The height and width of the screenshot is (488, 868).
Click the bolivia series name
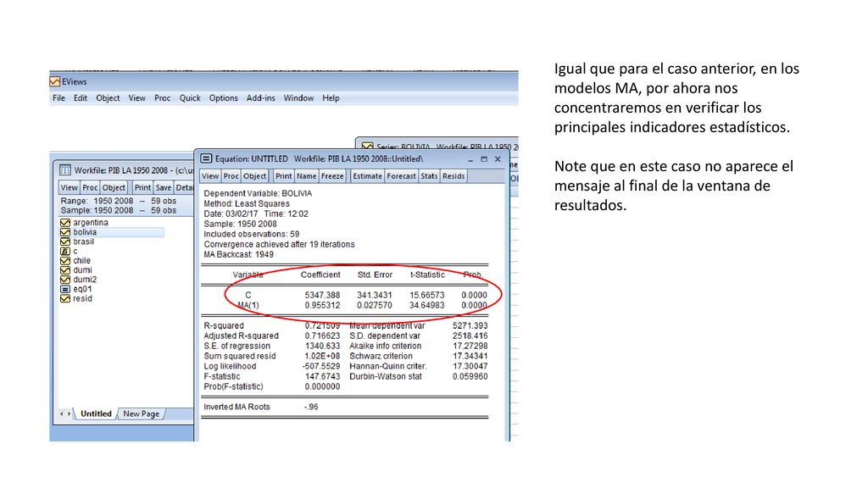(85, 232)
